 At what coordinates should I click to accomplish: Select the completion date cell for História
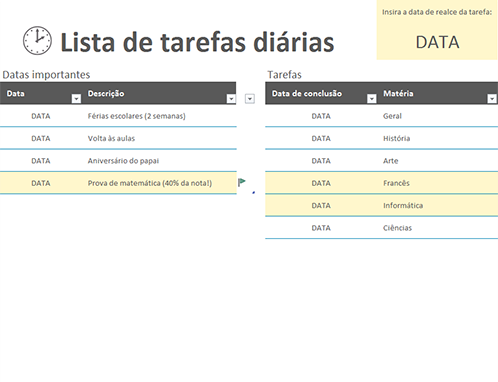321,138
